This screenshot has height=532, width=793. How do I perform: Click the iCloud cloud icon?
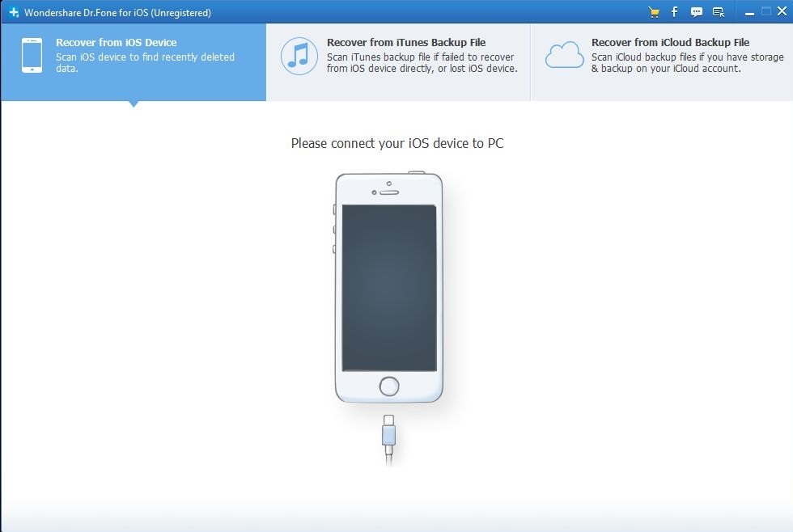565,55
